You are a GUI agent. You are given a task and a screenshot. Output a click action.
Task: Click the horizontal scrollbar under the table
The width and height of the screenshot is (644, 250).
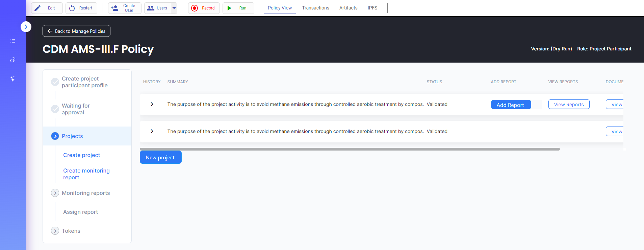tap(350, 149)
